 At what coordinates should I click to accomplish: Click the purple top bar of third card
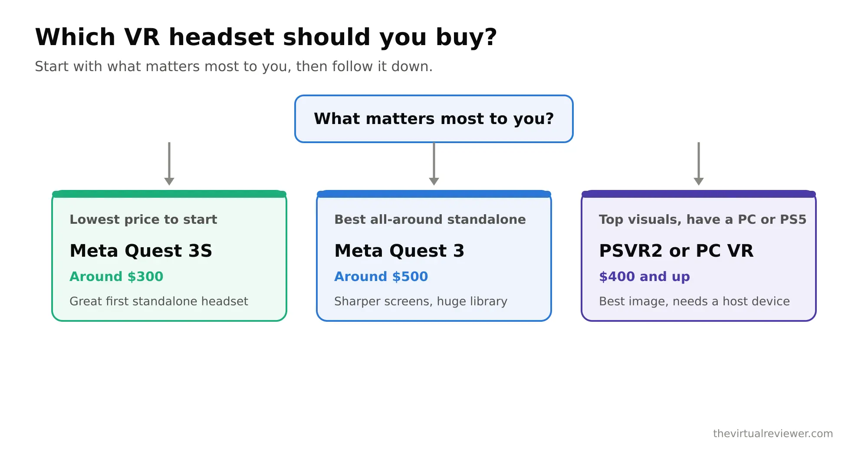[x=699, y=194]
